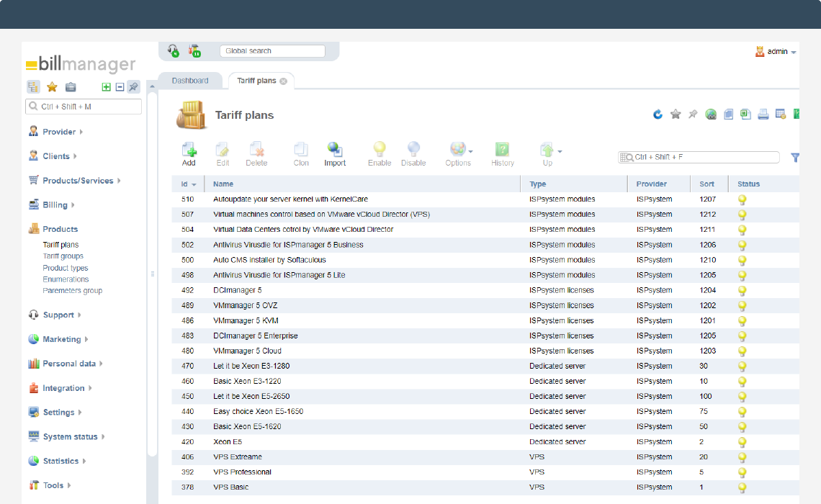
Task: Switch to the Dashboard tab
Action: [190, 81]
